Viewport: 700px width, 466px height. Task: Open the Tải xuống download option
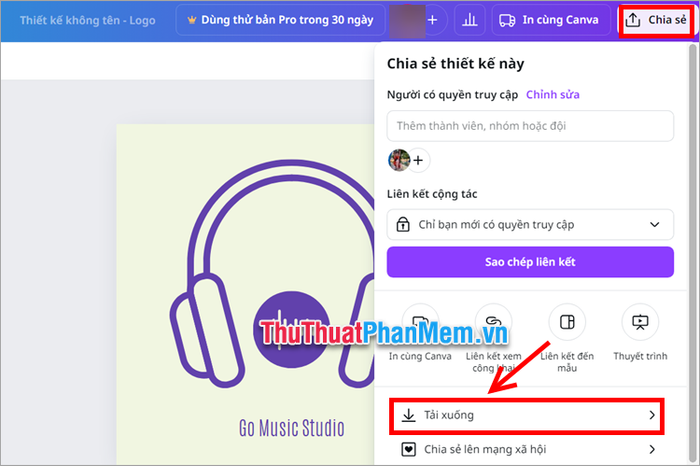[x=527, y=416]
